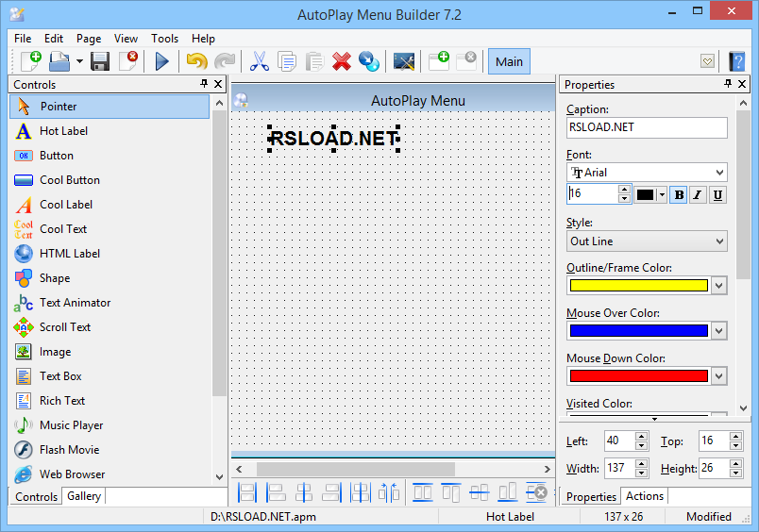
Task: Click the RSLOAD.NET label on canvas
Action: tap(334, 139)
